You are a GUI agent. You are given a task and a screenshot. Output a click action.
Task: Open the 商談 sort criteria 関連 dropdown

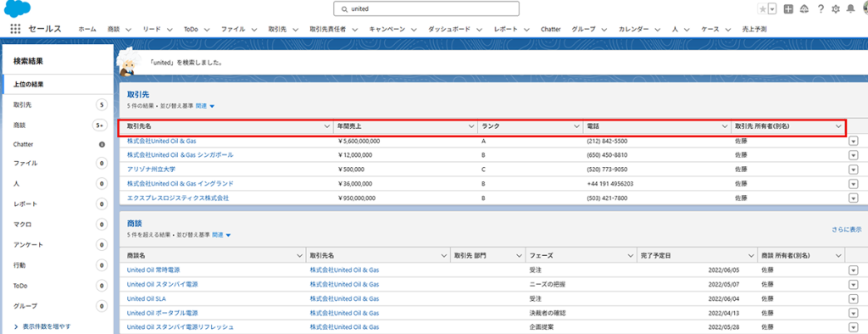pyautogui.click(x=221, y=235)
